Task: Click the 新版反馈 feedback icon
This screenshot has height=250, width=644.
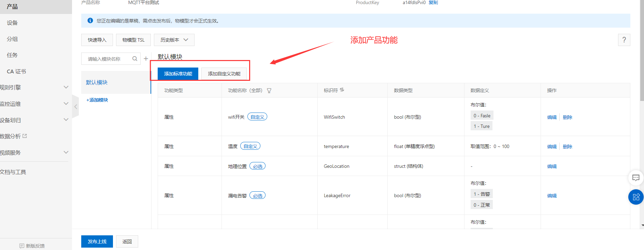Action: pos(22,246)
